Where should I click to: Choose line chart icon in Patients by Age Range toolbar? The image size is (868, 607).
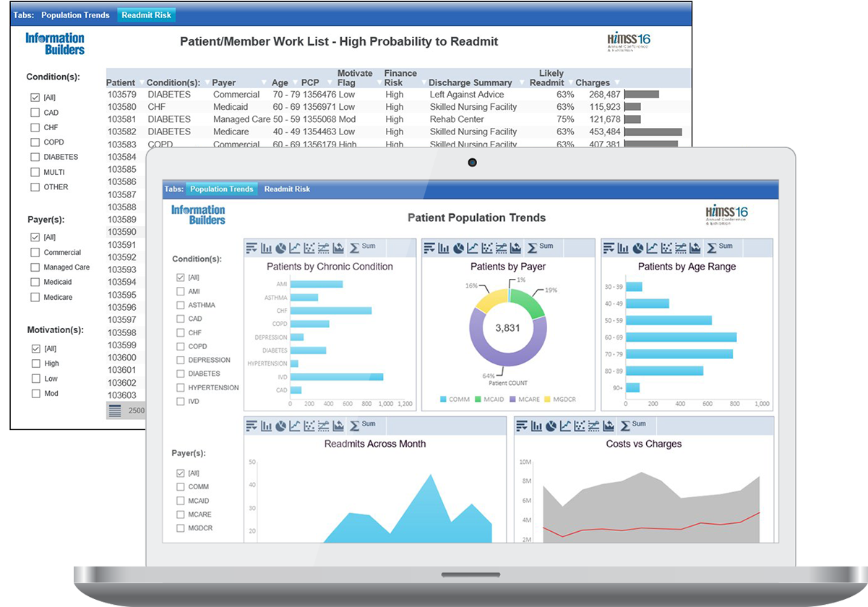[653, 248]
